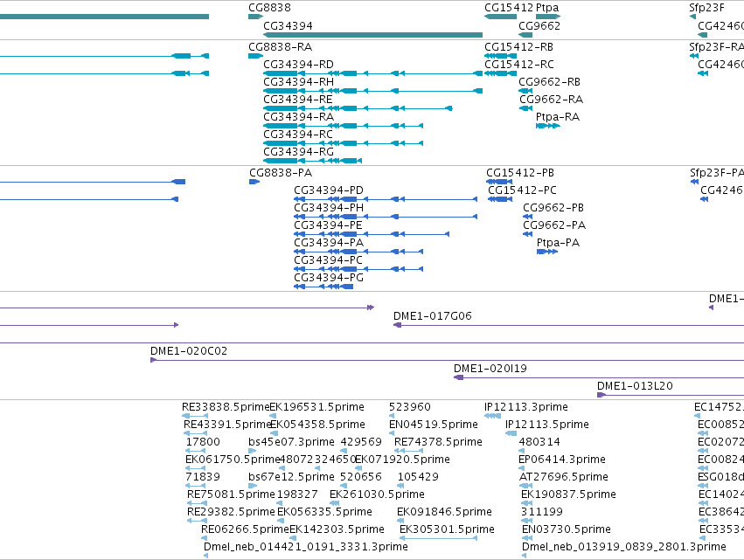Screen dimensions: 744x560
Task: Open the 311199 EST label
Action: (541, 513)
